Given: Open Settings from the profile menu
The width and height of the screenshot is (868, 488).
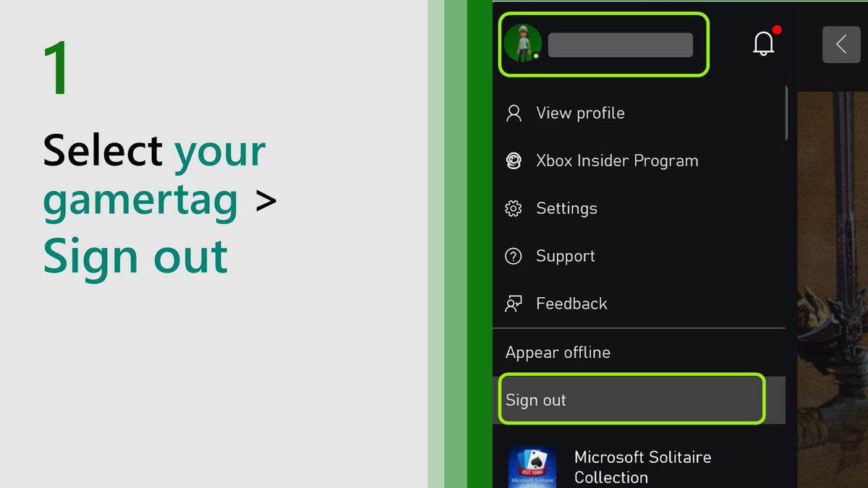Looking at the screenshot, I should pyautogui.click(x=639, y=208).
